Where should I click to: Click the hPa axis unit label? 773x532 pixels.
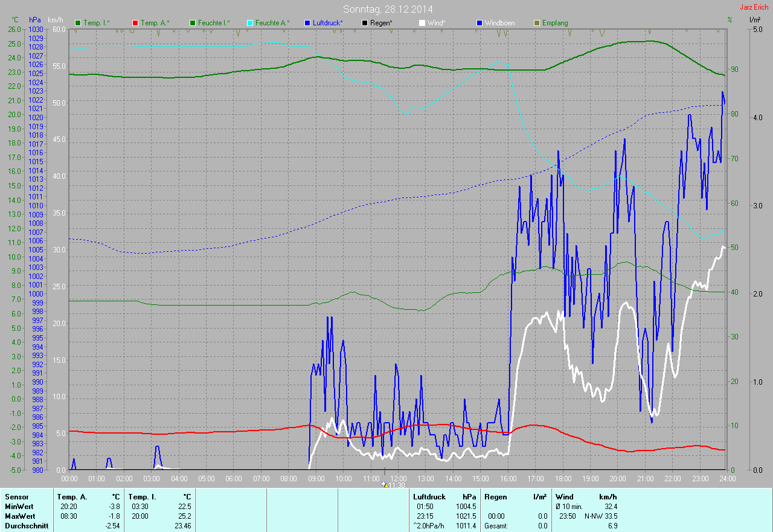35,20
